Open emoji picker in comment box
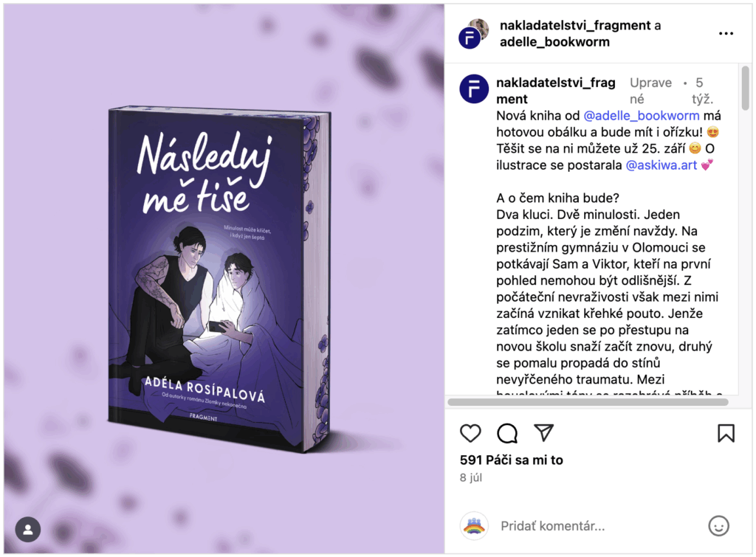Viewport: 756px width, 557px height. pos(718,526)
